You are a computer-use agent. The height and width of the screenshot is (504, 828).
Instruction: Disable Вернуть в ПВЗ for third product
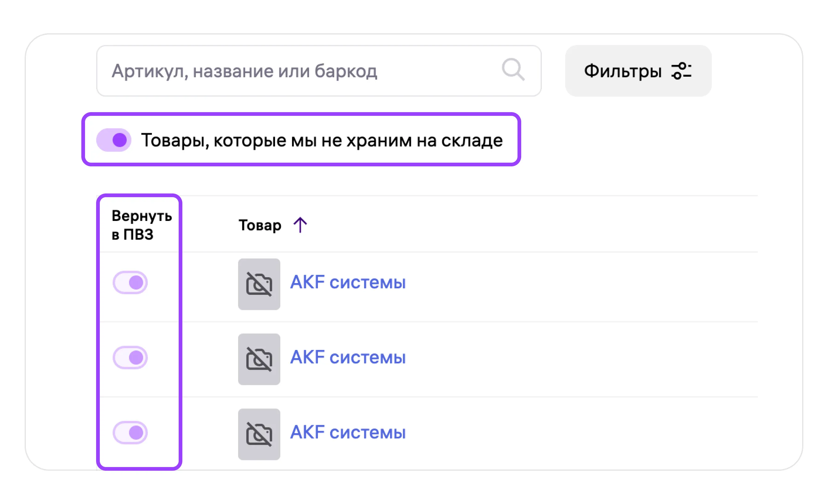130,433
